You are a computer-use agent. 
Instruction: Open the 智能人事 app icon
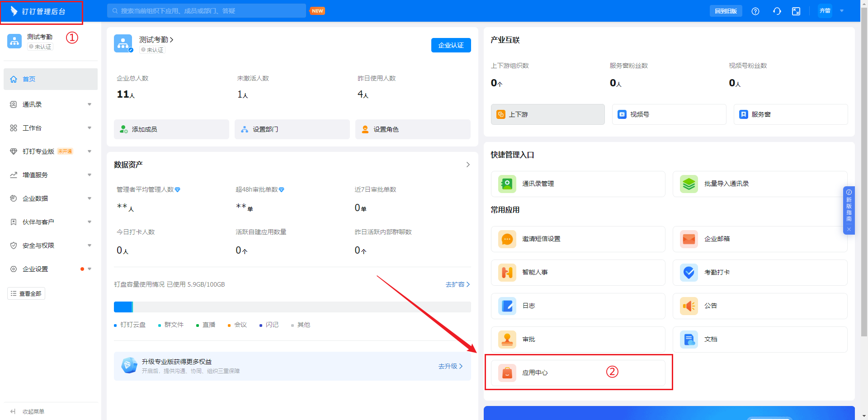pyautogui.click(x=507, y=273)
